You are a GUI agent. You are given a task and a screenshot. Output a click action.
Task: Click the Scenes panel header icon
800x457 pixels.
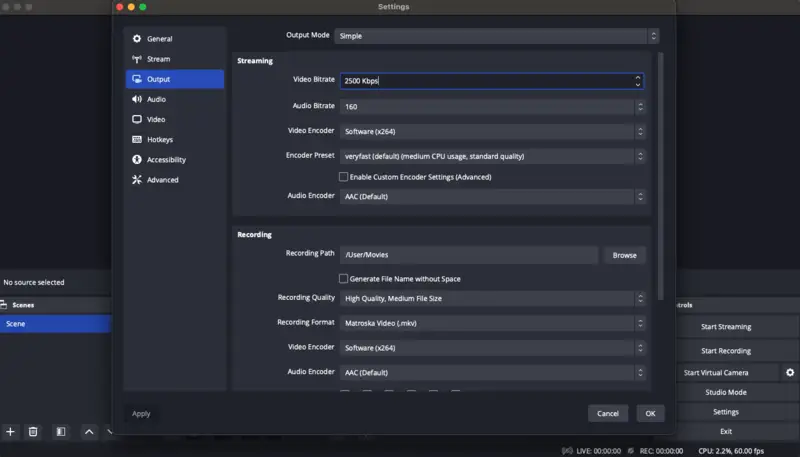point(4,305)
